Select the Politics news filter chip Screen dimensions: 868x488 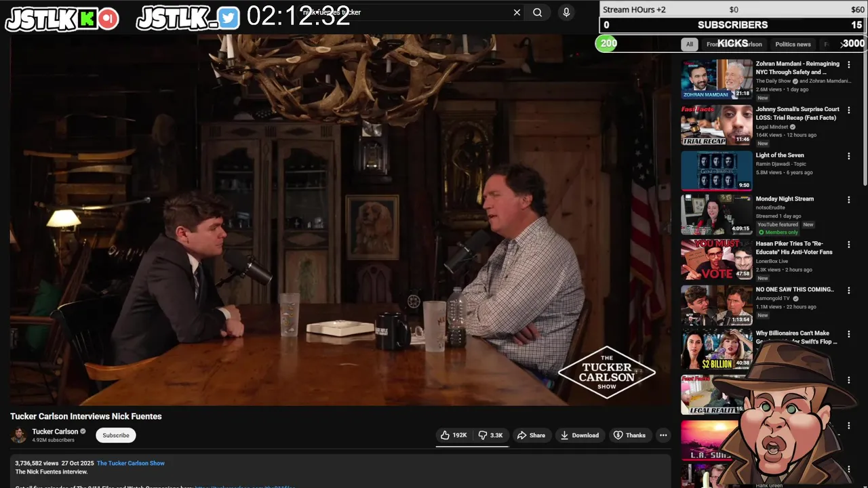pyautogui.click(x=793, y=44)
